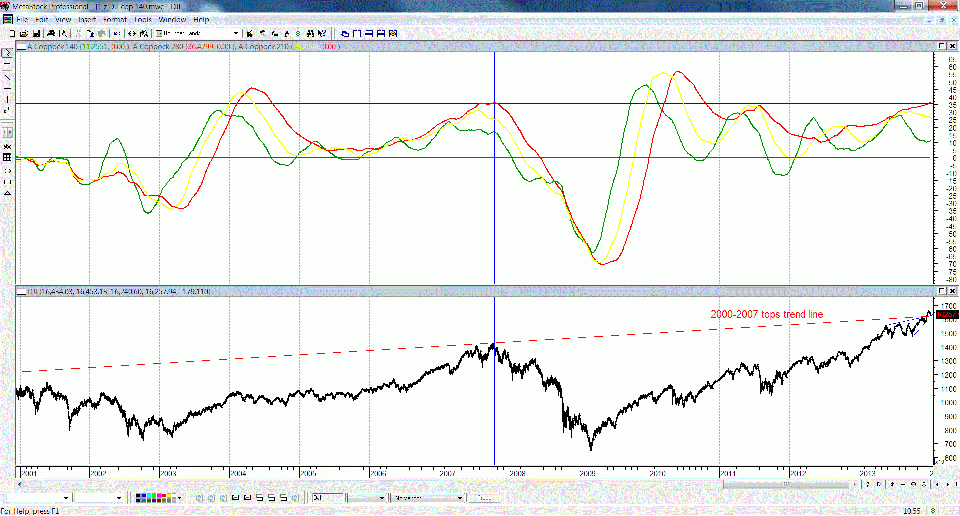Expand the widest dropdown on the bottom toolbar
Image resolution: width=960 pixels, height=516 pixels.
(460, 498)
